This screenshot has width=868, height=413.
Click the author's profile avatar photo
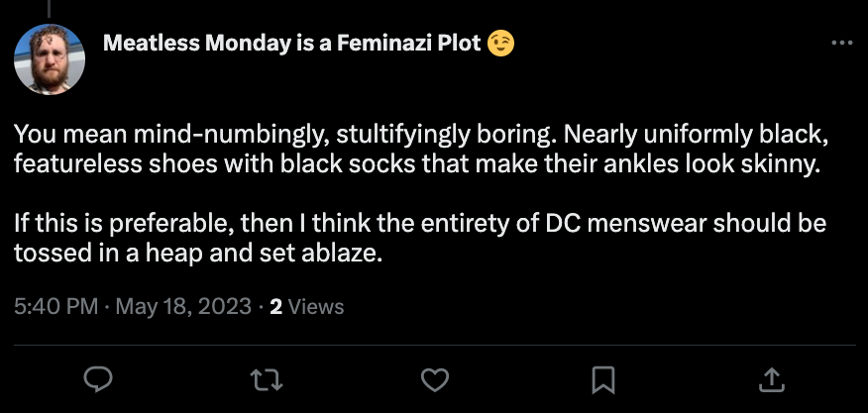(x=50, y=59)
